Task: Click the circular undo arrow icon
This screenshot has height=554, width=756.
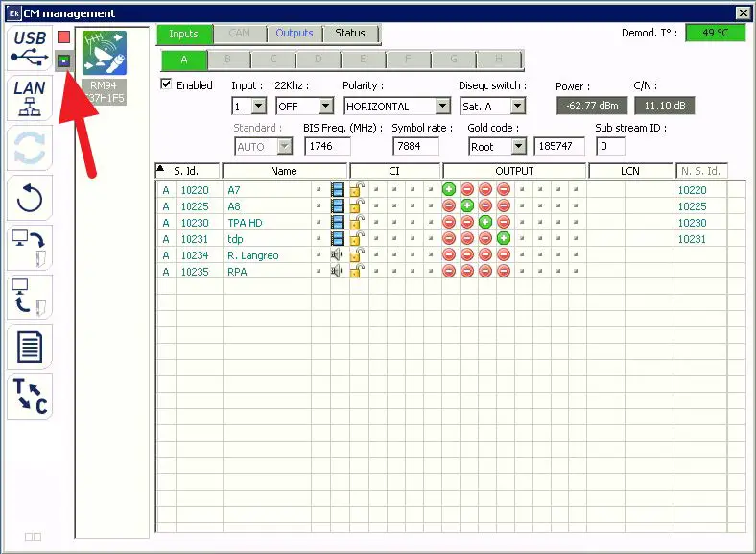Action: click(x=30, y=198)
